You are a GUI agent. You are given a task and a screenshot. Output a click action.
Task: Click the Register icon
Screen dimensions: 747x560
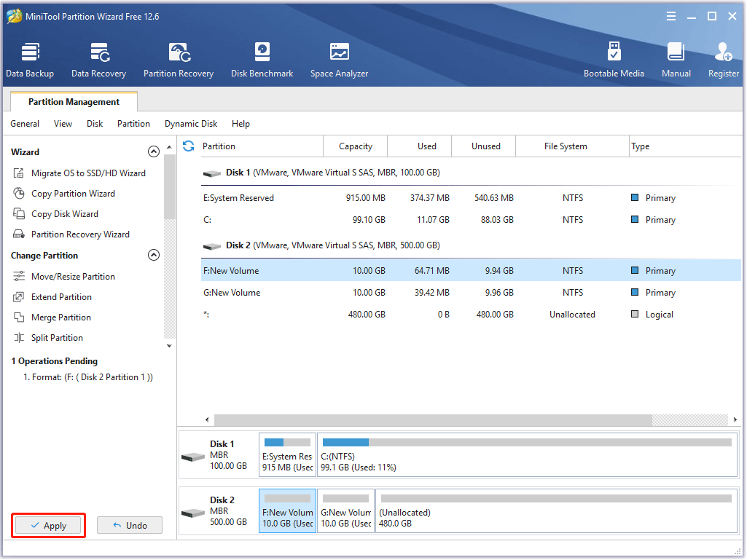tap(723, 60)
